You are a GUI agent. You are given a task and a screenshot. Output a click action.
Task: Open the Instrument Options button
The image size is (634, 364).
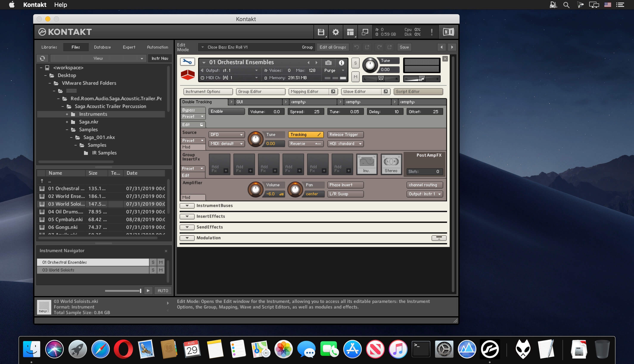tap(208, 91)
